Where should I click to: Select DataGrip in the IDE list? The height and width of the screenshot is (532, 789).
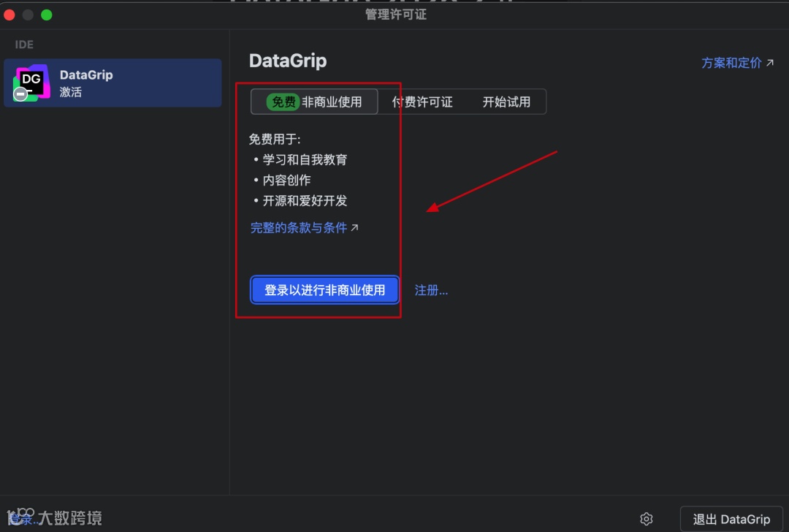(113, 83)
